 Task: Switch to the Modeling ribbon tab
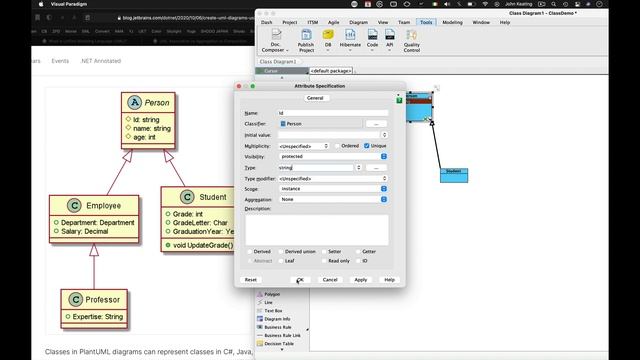pyautogui.click(x=452, y=22)
